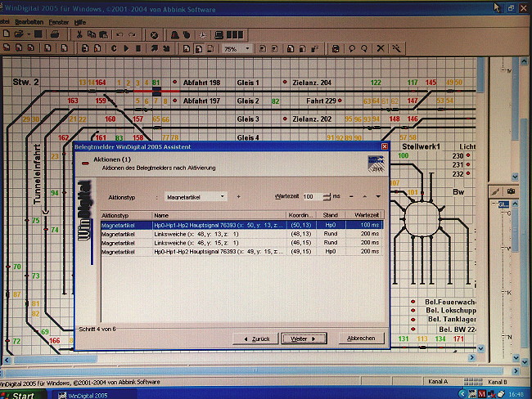Image resolution: width=532 pixels, height=399 pixels.
Task: Click the round X stop icon
Action: [154, 35]
